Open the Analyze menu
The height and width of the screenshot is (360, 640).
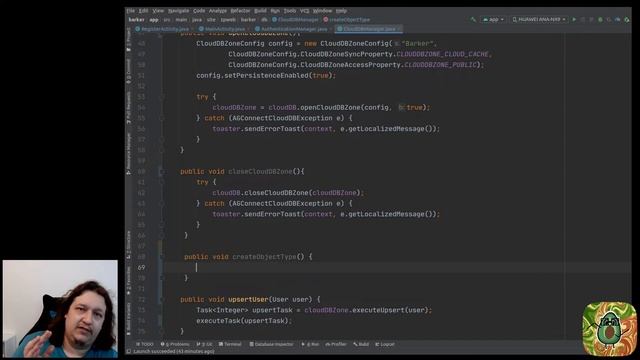click(218, 11)
